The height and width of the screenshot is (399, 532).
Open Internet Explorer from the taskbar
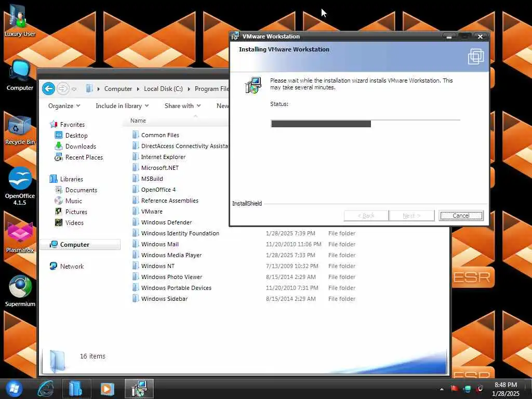tap(46, 389)
